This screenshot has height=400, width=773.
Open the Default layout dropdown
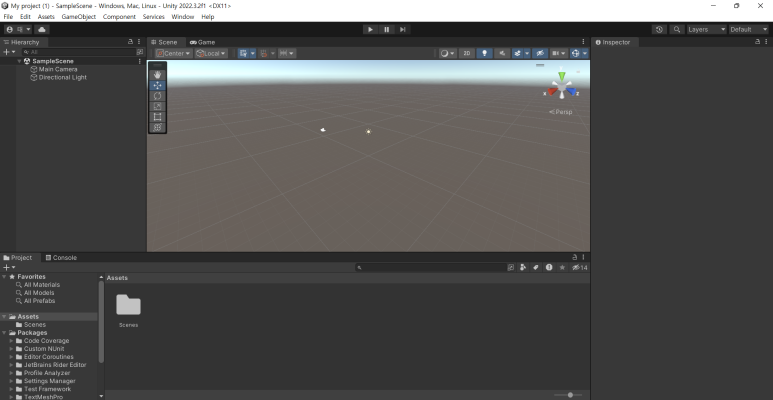[x=748, y=30]
